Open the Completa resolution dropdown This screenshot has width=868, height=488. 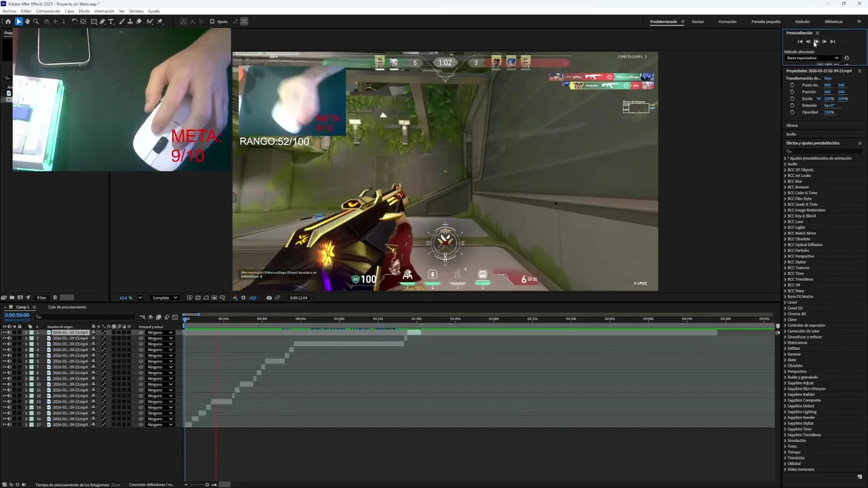[x=165, y=298]
